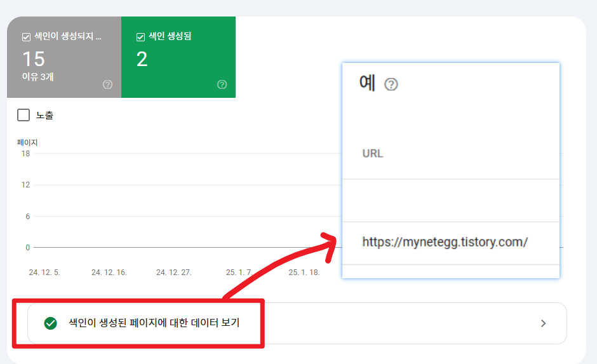Click the y-axis value 12
The height and width of the screenshot is (364, 597).
point(25,185)
